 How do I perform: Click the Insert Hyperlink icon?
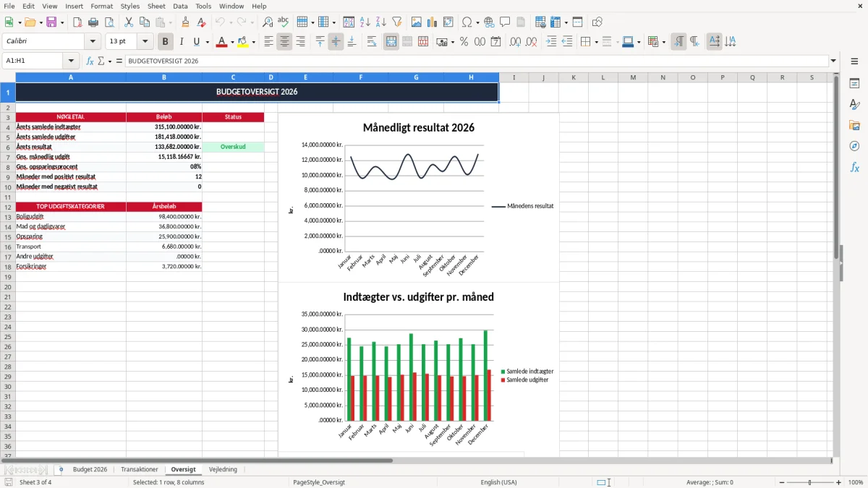(489, 22)
